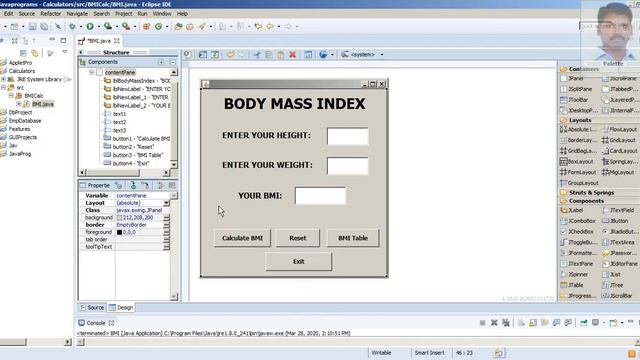
Task: Click the BODY MASS INDEX title label
Action: click(x=294, y=104)
